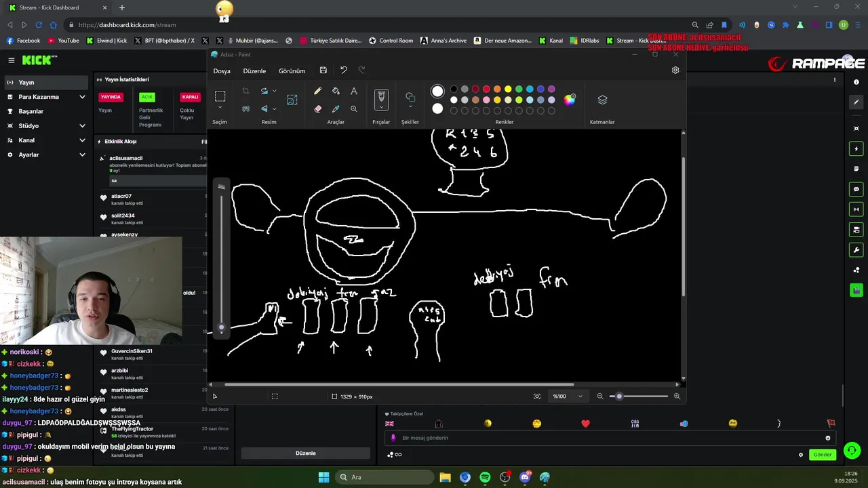Expand the Ayarlar sidebar section
The width and height of the screenshot is (868, 488).
(82, 155)
